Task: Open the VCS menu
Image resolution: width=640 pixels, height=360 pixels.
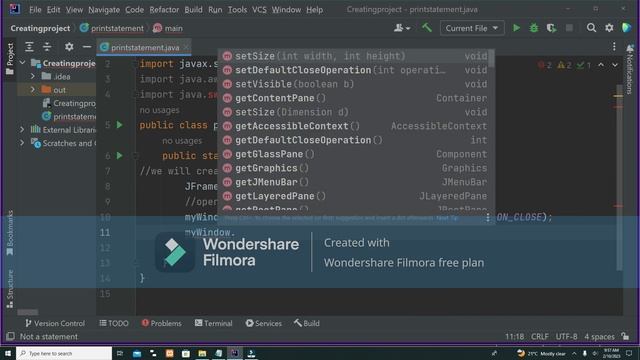Action: [259, 9]
